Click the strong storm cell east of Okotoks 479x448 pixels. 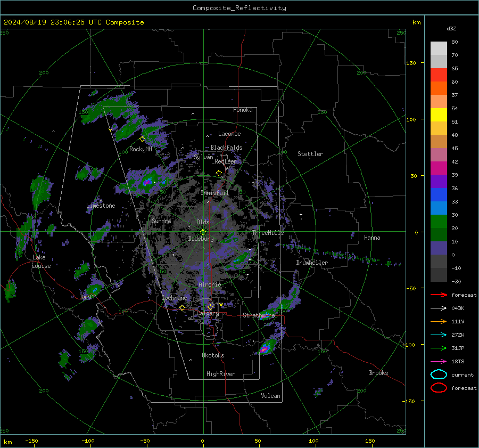(x=265, y=348)
